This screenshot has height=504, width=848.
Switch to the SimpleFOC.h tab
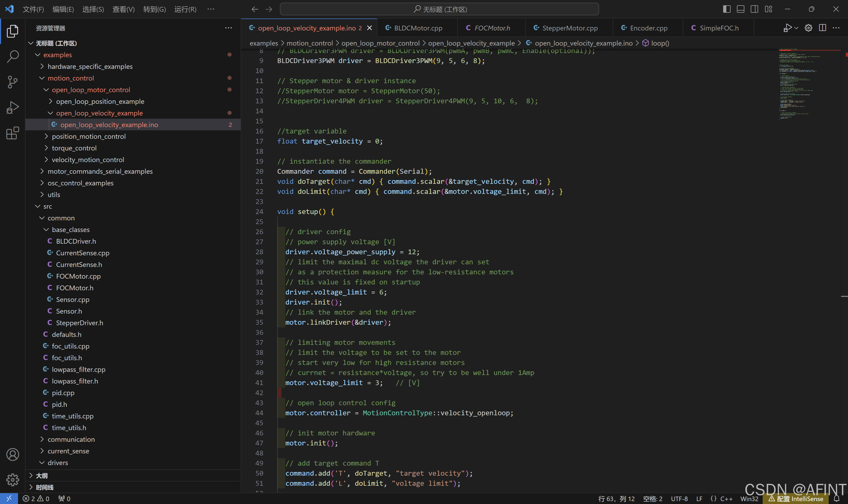(x=718, y=28)
